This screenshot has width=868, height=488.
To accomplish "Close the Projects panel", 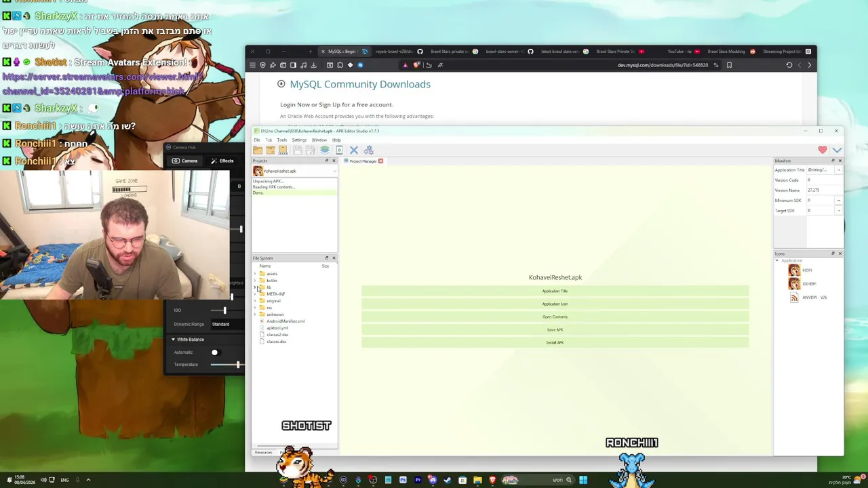I will (334, 161).
